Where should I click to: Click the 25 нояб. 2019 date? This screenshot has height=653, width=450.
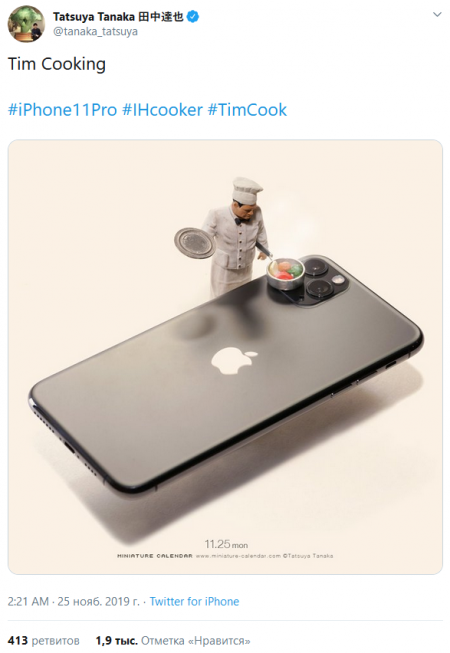click(98, 601)
